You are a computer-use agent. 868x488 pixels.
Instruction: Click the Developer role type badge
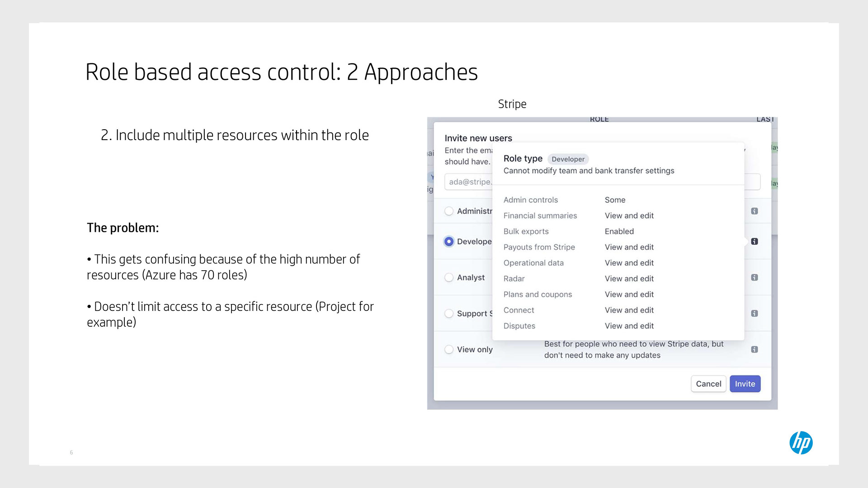click(568, 159)
